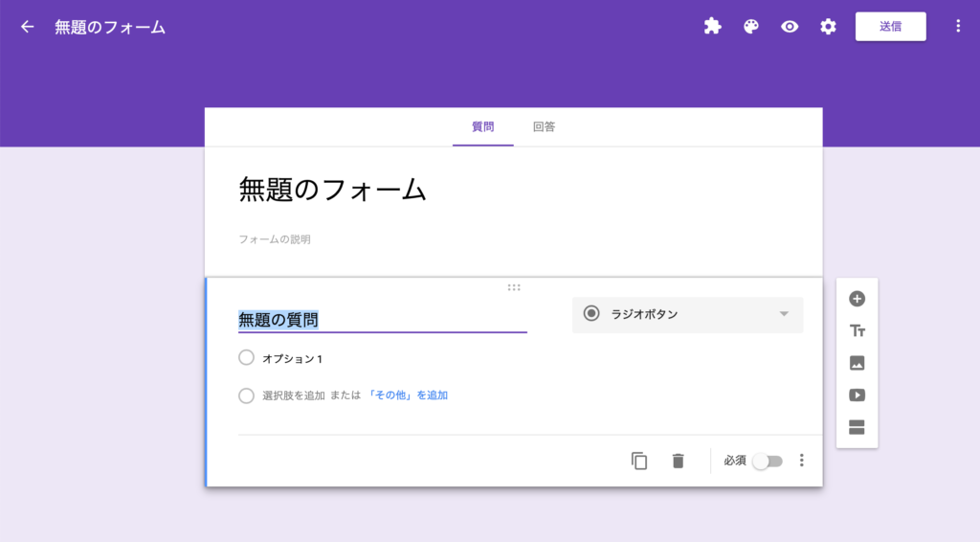Screen dimensions: 980x542
Task: Select the オプション 1 radio button
Action: coord(246,357)
